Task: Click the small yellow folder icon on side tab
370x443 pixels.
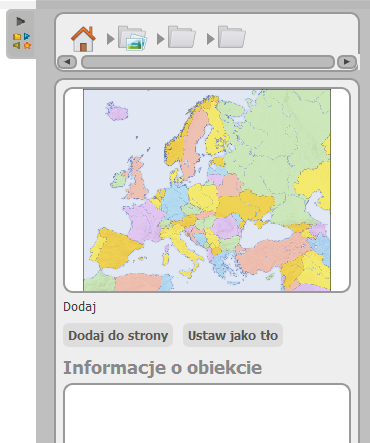Action: click(x=17, y=37)
